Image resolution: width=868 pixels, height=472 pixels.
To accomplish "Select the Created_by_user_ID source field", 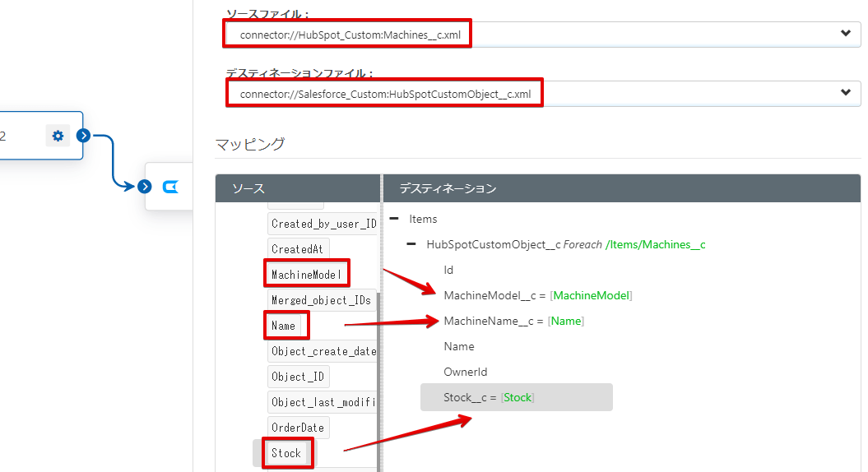I will click(x=323, y=224).
